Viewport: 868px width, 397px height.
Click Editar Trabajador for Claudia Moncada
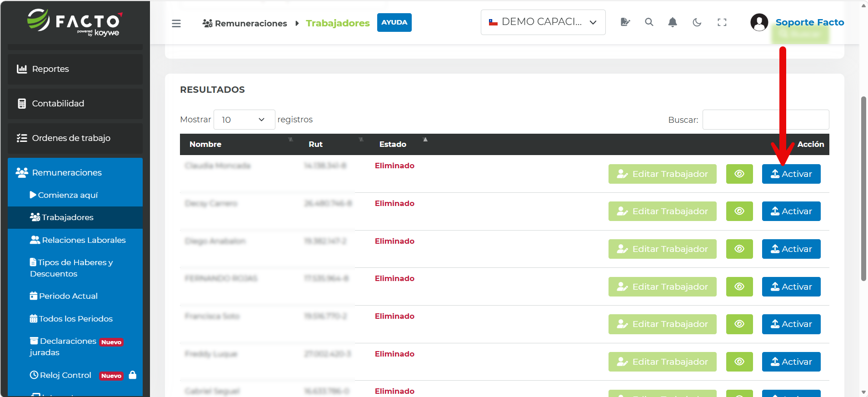662,174
